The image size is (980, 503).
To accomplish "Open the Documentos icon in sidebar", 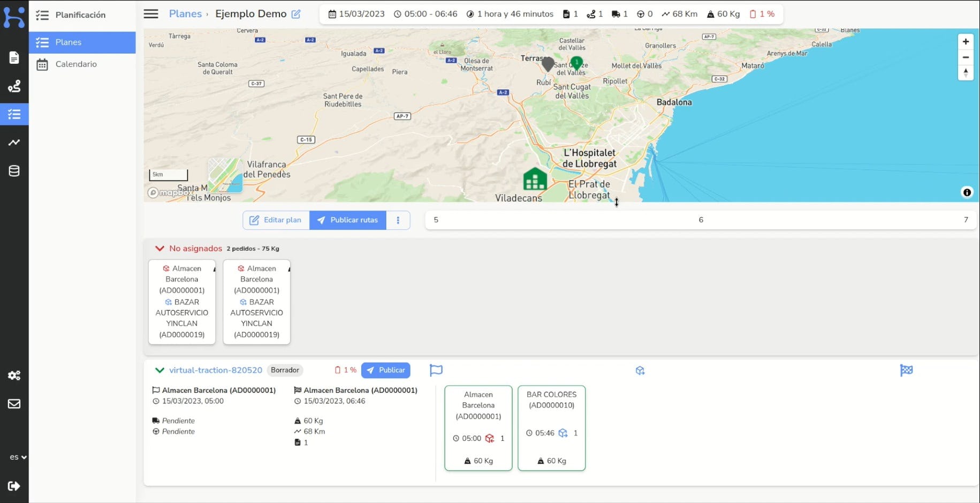I will coord(14,57).
